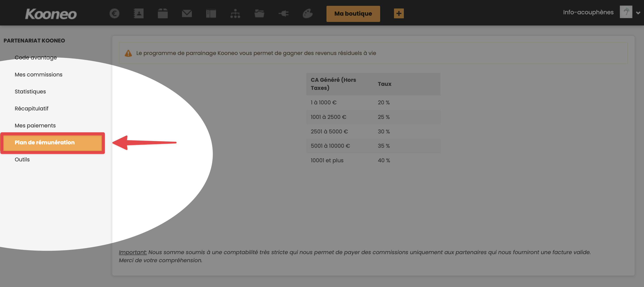This screenshot has width=644, height=287.
Task: Open Statistiques menu item
Action: pos(30,91)
